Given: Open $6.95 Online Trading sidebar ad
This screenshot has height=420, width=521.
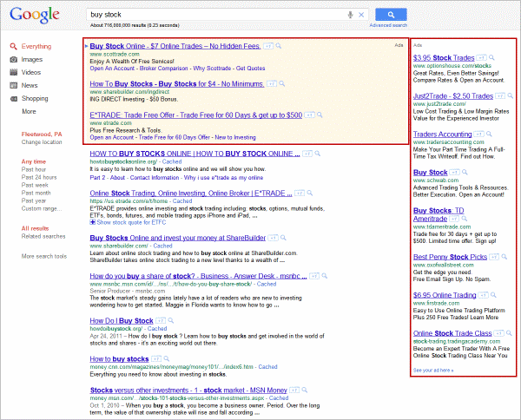Looking at the screenshot, I should click(x=445, y=296).
